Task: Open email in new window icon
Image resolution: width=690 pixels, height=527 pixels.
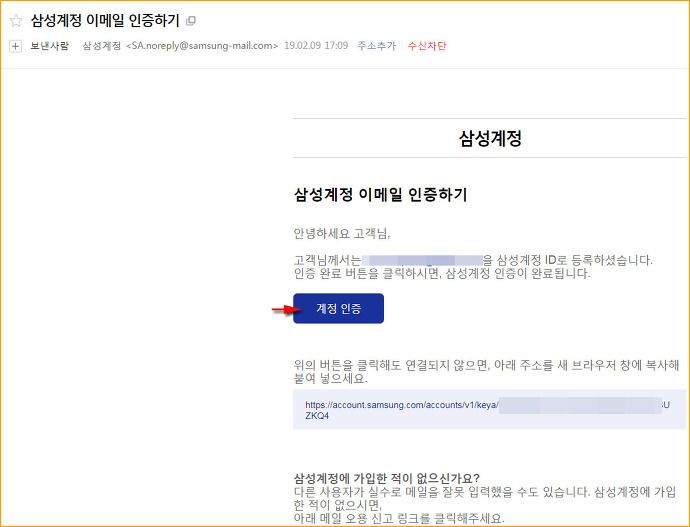Action: click(x=191, y=21)
